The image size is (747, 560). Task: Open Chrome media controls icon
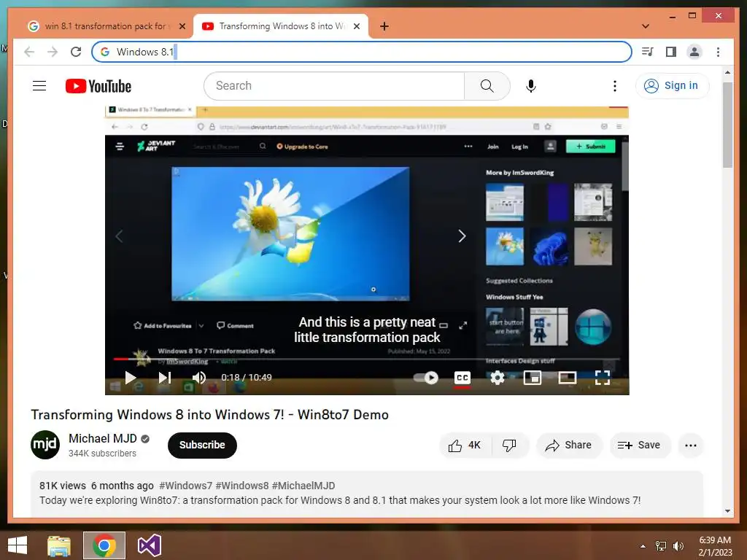pyautogui.click(x=648, y=52)
